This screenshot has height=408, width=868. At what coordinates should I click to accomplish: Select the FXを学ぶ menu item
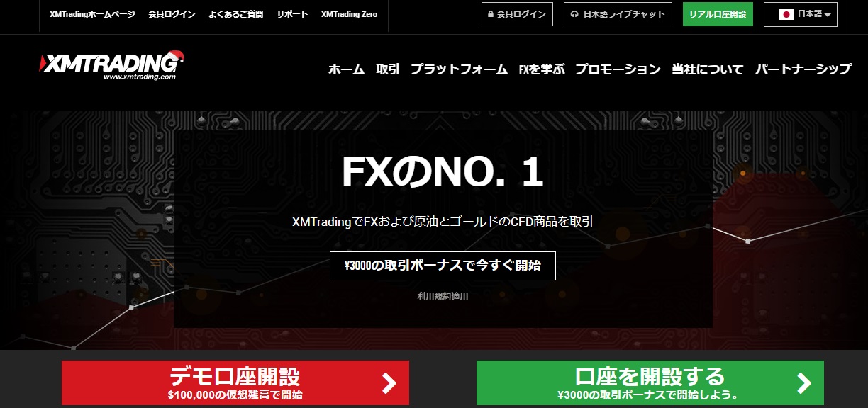tap(542, 69)
